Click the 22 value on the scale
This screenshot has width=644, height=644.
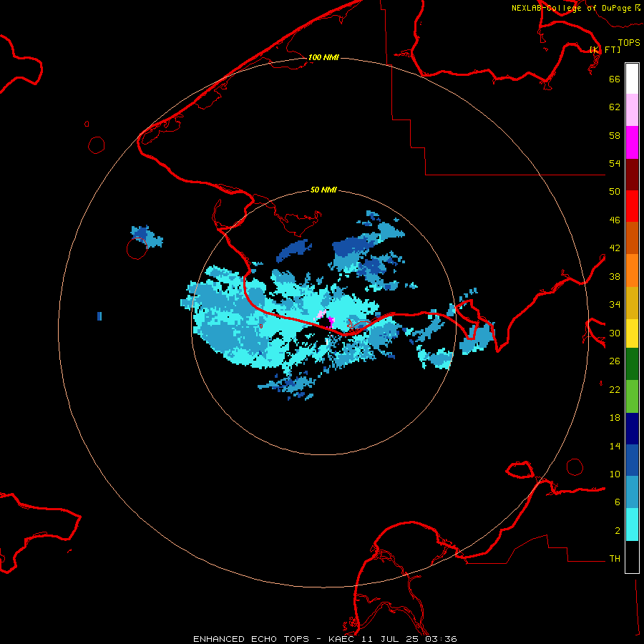click(x=615, y=390)
